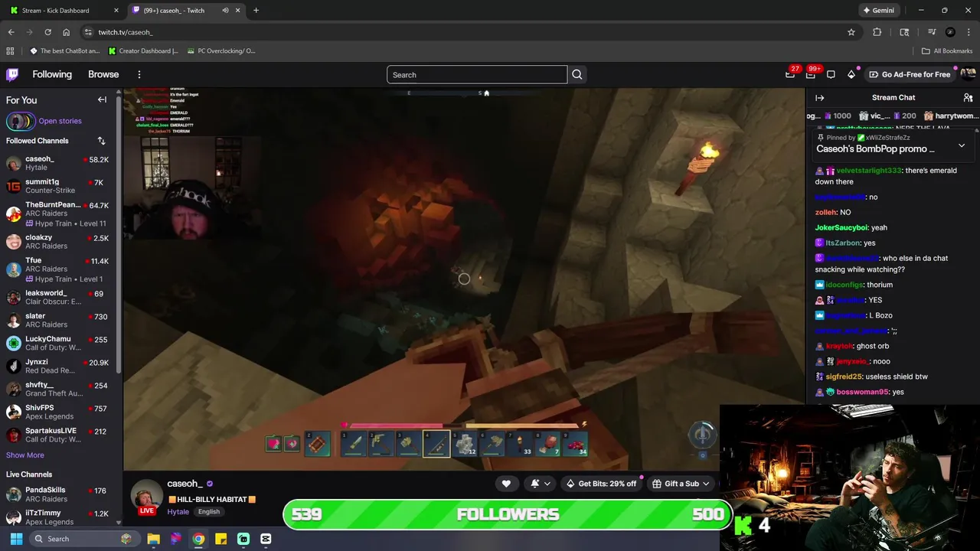Open notification bell dropdown for caseoh_
The height and width of the screenshot is (551, 980).
click(540, 483)
